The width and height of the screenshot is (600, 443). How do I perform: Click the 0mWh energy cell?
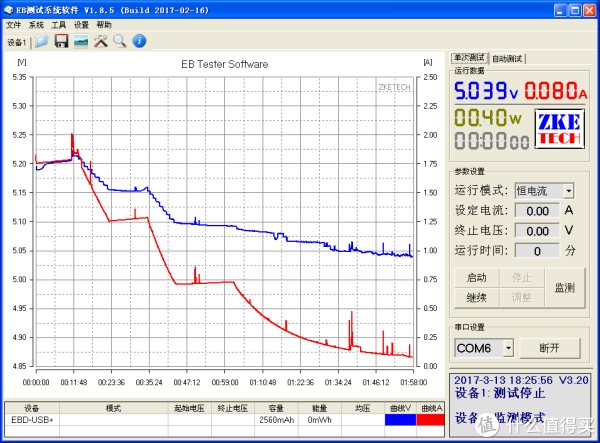(320, 420)
